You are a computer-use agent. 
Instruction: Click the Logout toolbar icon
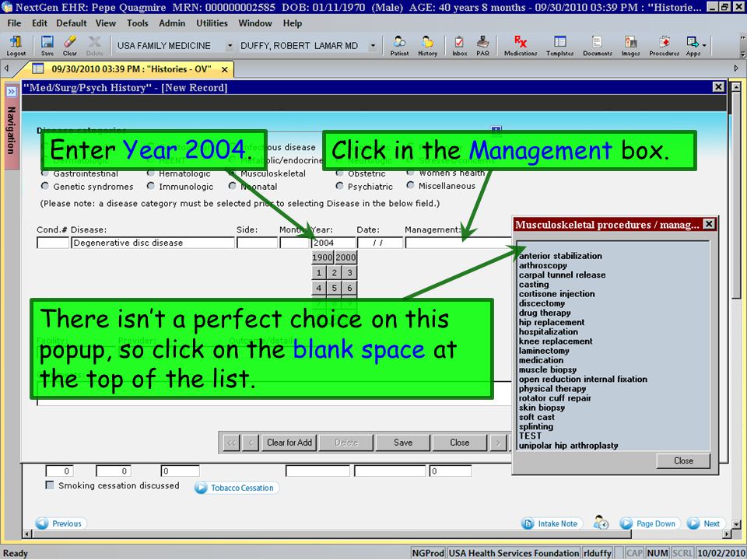click(16, 46)
